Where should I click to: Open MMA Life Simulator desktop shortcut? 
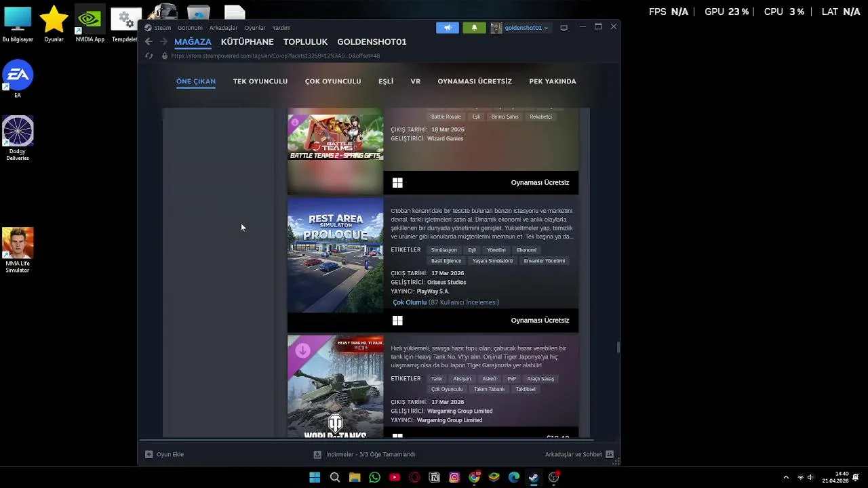click(x=18, y=251)
